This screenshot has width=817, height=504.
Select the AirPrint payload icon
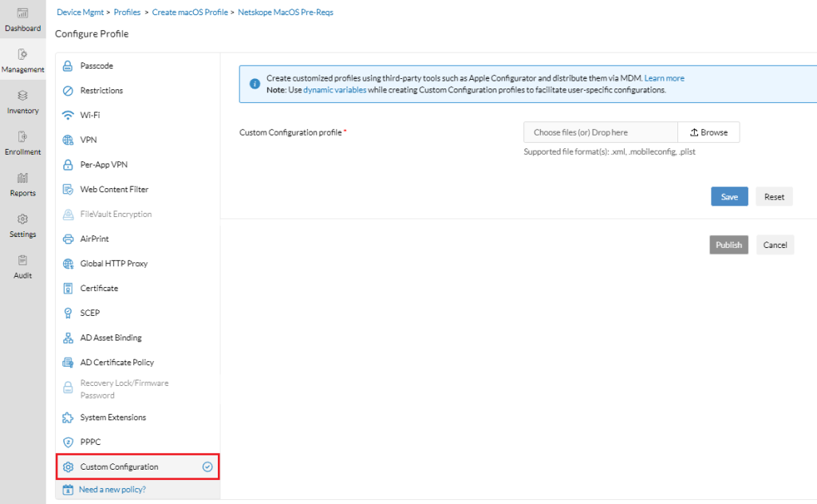(x=69, y=238)
